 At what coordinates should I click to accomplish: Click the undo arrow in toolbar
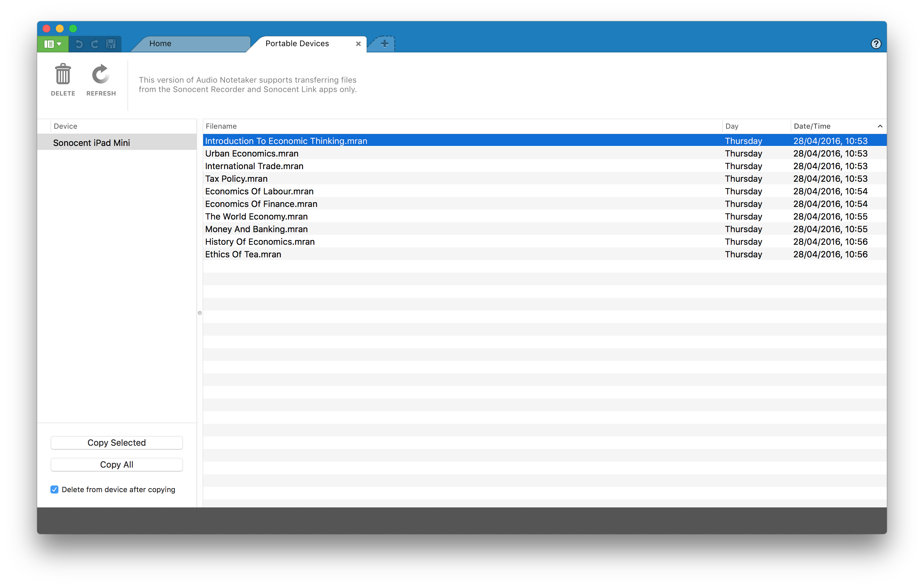pos(79,44)
